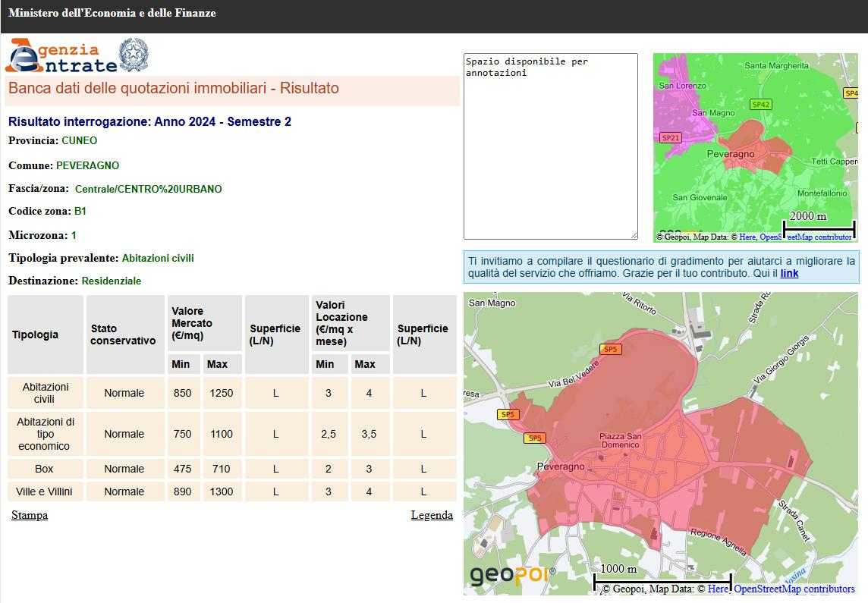Click the Peveragno label on large map
Screen dimensions: 868x603
click(561, 467)
